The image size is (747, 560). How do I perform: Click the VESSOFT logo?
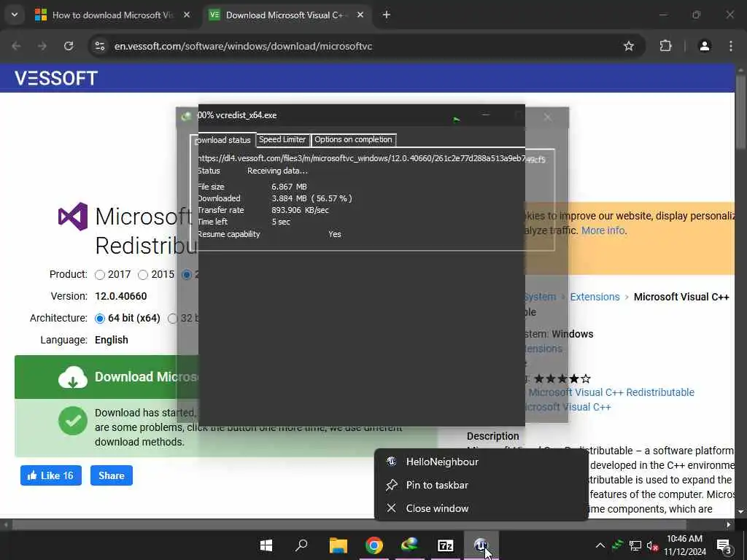tap(55, 78)
